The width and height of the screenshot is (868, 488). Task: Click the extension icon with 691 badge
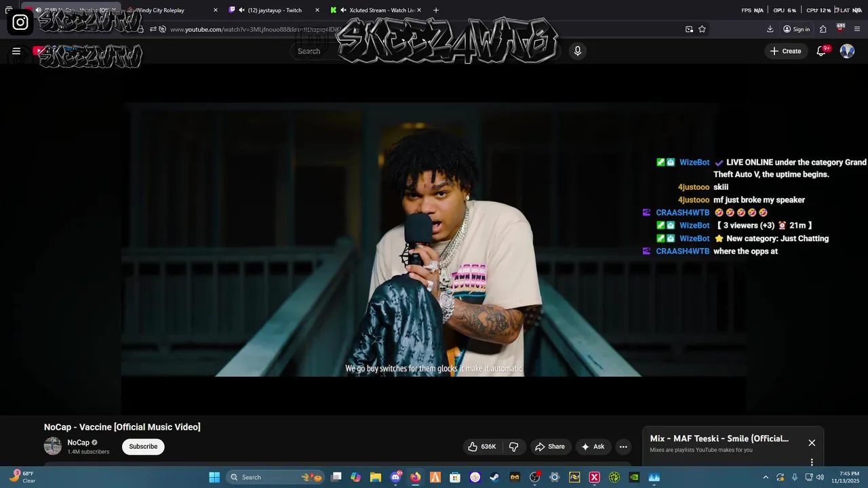point(841,28)
